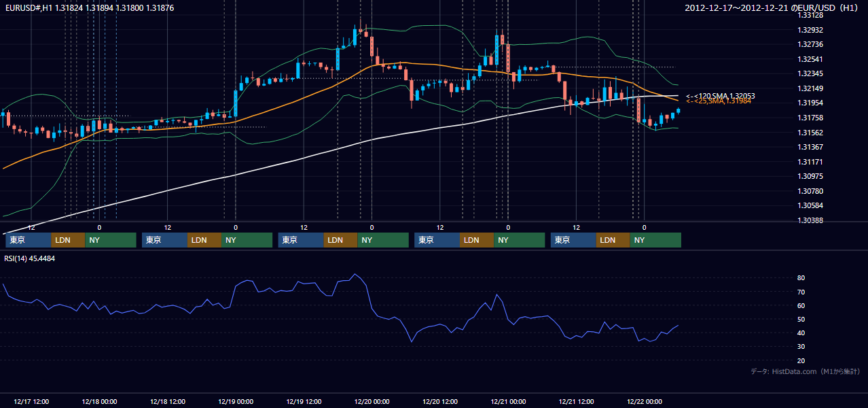Click the RSI scale level 50
This screenshot has width=868, height=408.
[801, 320]
